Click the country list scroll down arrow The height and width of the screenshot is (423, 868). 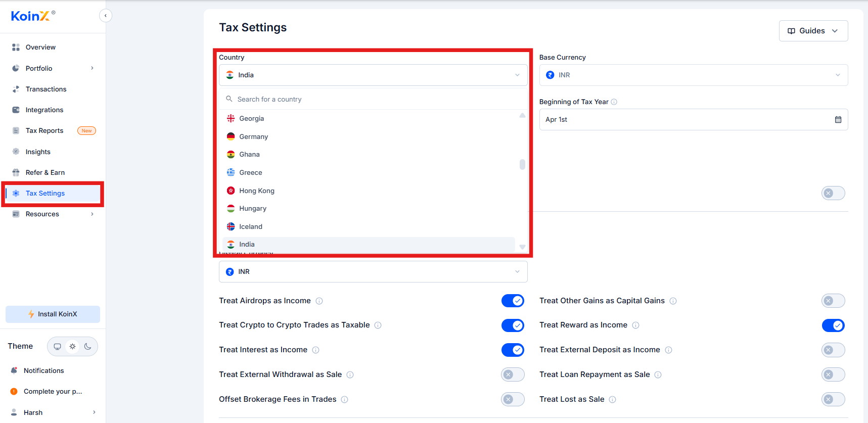point(522,247)
